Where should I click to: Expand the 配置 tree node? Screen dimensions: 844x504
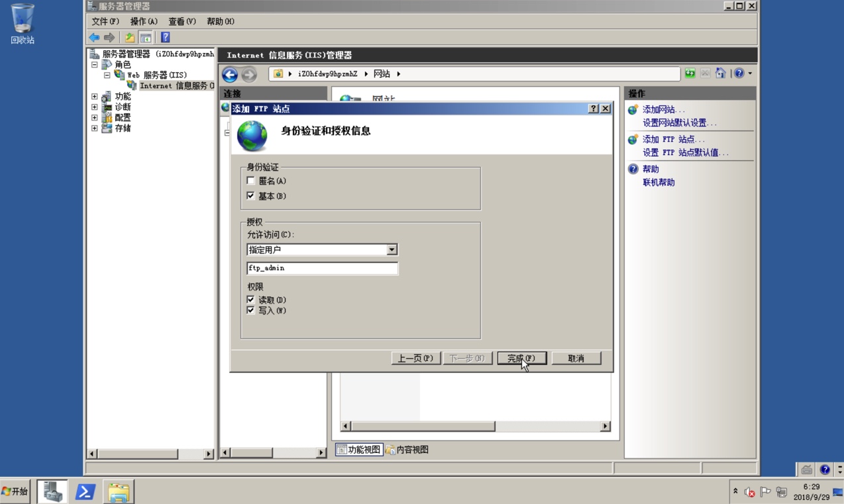pyautogui.click(x=95, y=118)
